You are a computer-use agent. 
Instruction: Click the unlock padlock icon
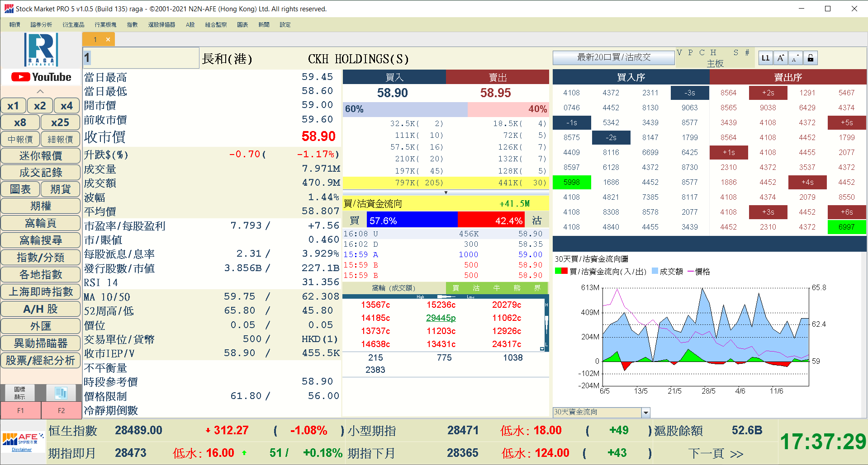tap(811, 58)
